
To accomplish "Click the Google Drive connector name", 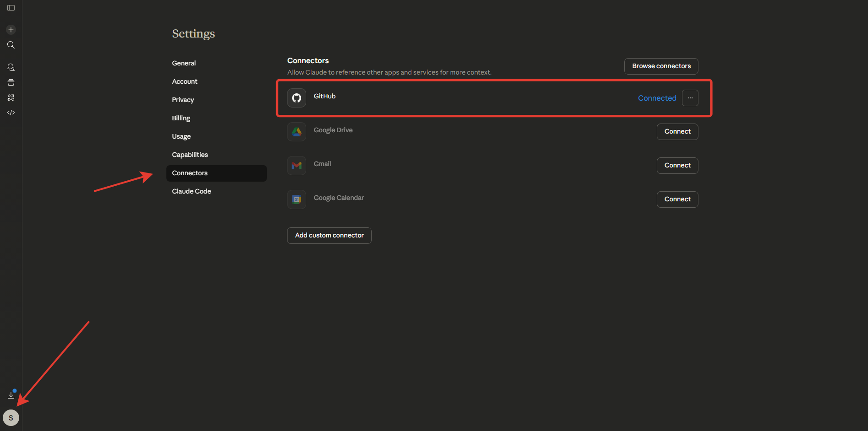I will pyautogui.click(x=333, y=130).
